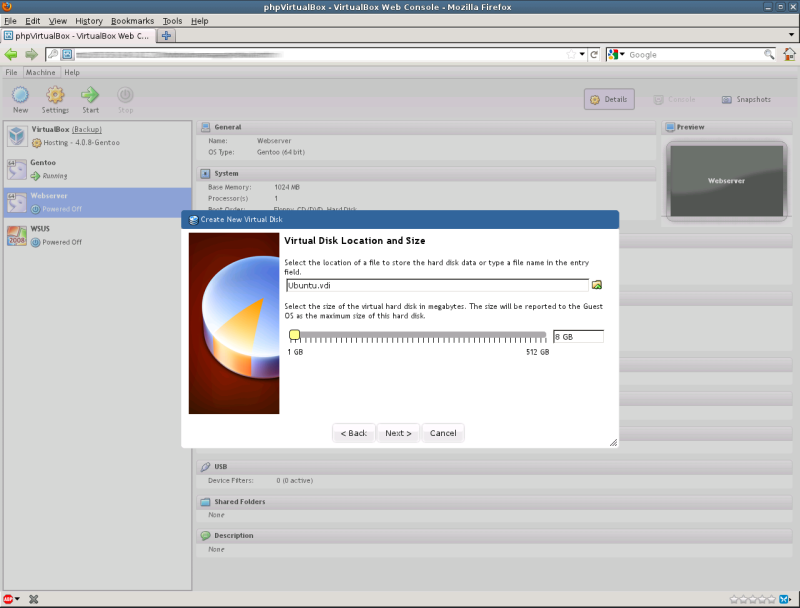The height and width of the screenshot is (608, 800).
Task: Switch to the Snapshots tab
Action: tap(746, 99)
